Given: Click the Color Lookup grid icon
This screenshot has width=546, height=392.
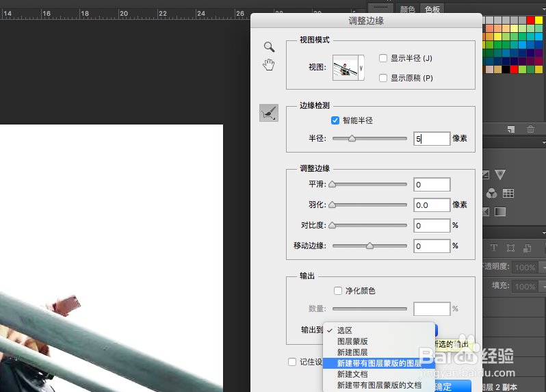Looking at the screenshot, I should click(508, 193).
